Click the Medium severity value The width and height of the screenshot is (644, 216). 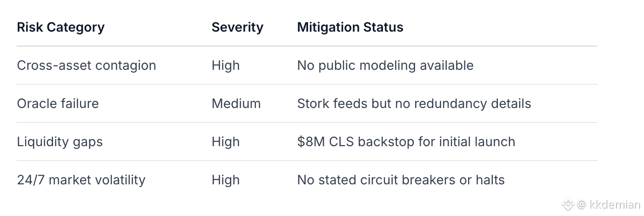(236, 103)
